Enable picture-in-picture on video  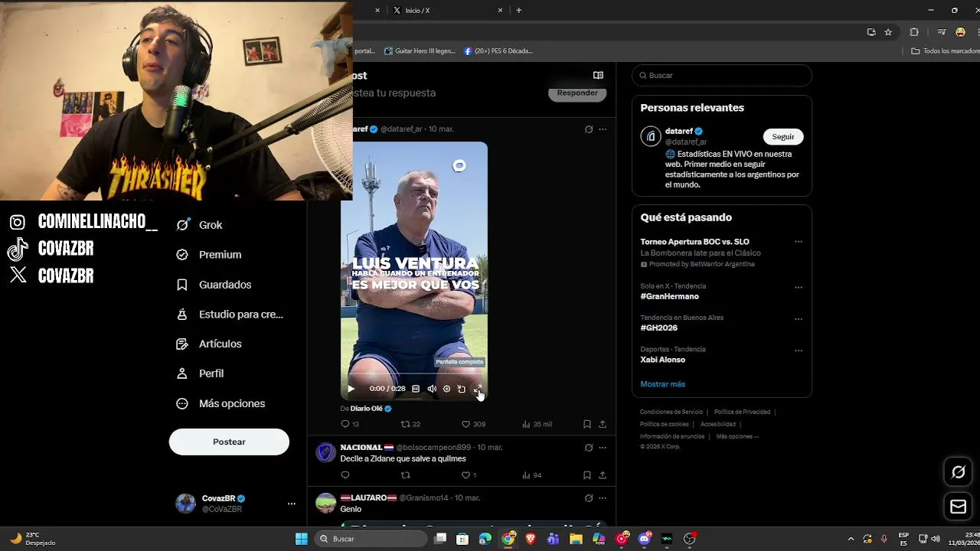461,389
